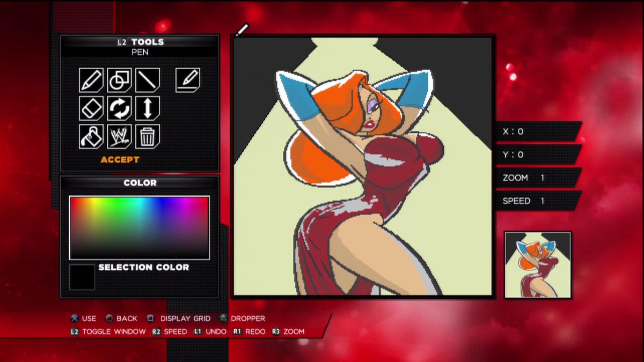Click the Y : 0 coordinate readout
644x362 pixels.
538,154
